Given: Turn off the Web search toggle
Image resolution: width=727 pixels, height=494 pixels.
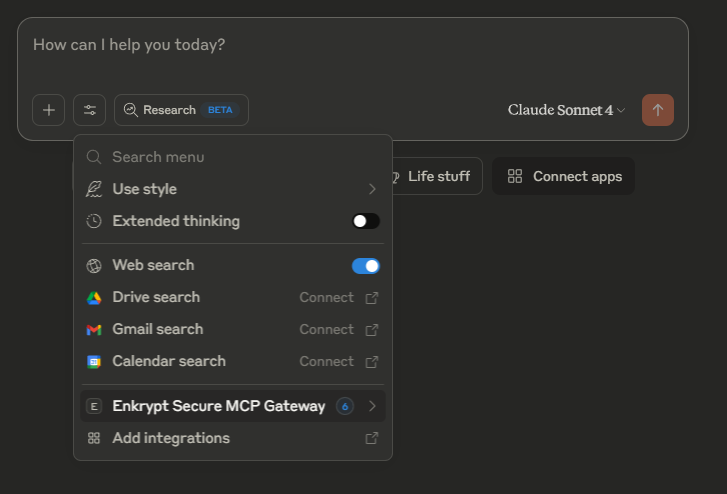Looking at the screenshot, I should coord(366,266).
